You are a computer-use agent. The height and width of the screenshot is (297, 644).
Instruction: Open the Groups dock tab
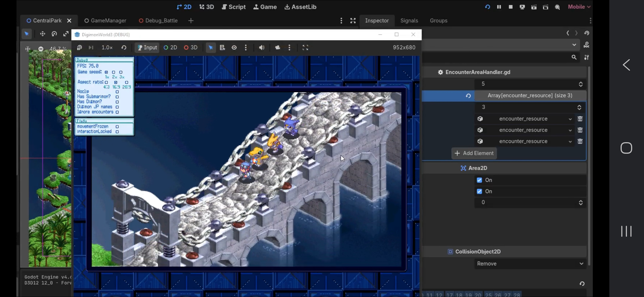(x=439, y=21)
